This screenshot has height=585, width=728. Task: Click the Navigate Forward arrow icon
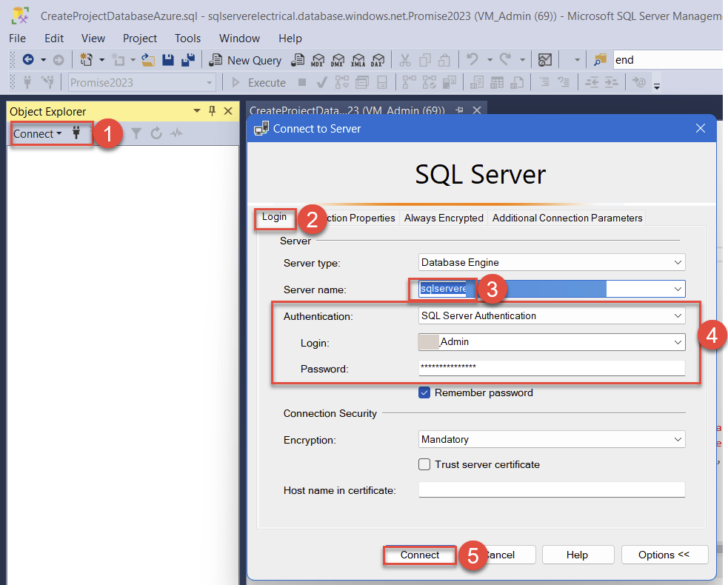(58, 59)
